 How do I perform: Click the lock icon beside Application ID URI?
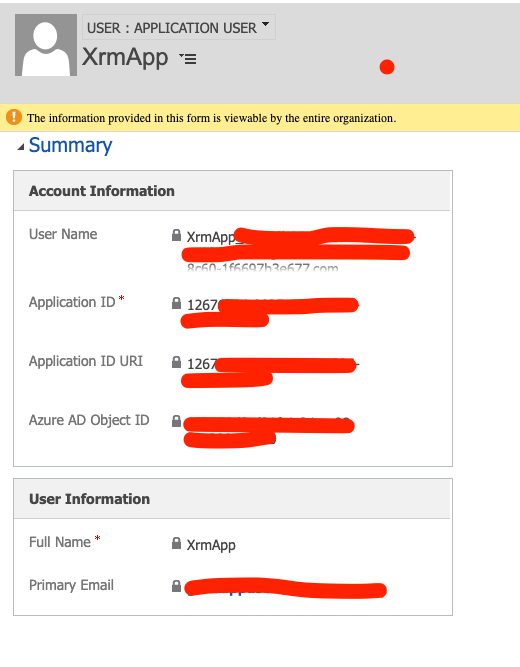[176, 362]
